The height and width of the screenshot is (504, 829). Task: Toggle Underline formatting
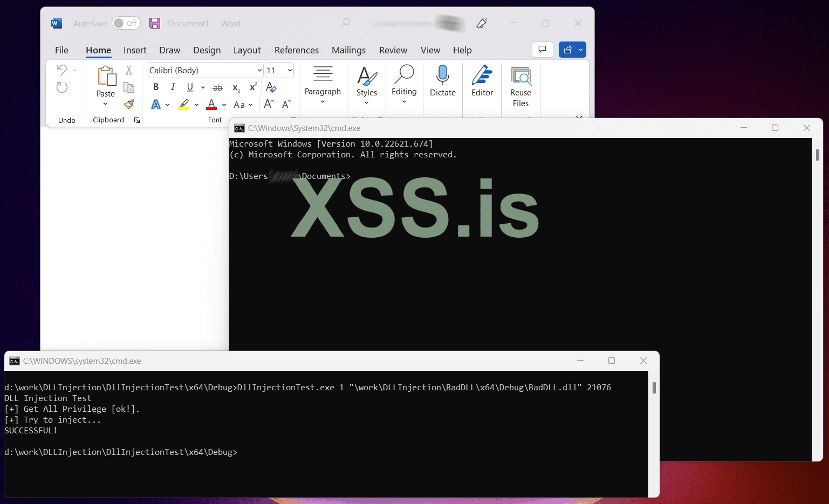[190, 87]
